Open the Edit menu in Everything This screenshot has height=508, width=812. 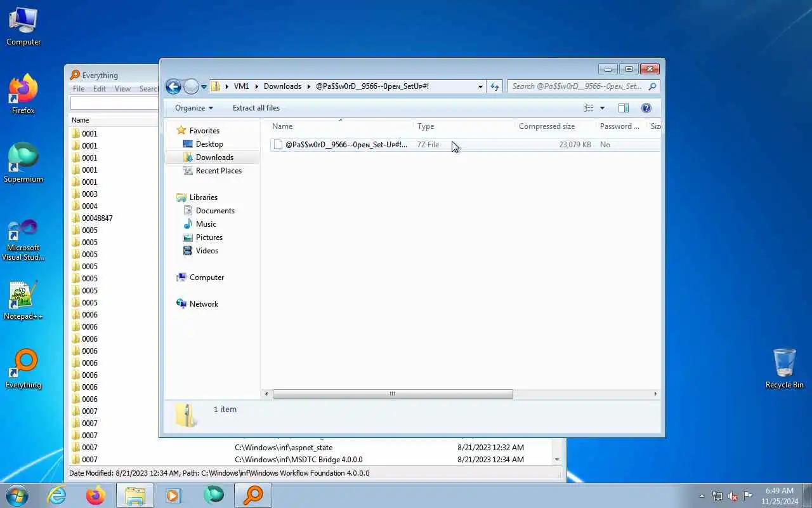[100, 89]
